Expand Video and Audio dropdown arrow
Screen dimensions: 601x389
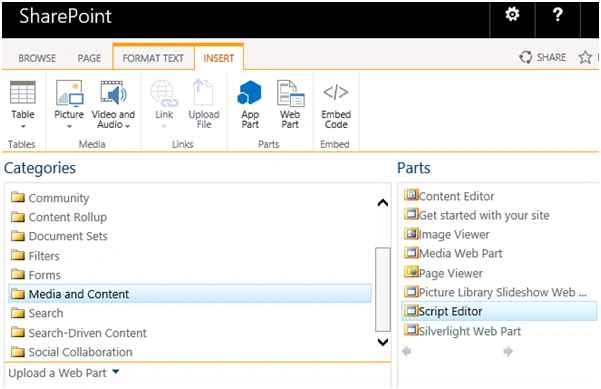[x=128, y=126]
